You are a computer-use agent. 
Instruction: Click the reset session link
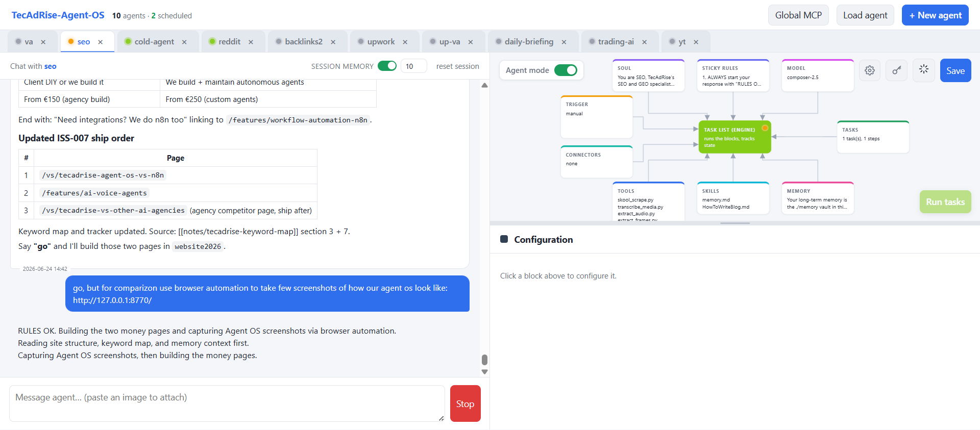click(457, 66)
